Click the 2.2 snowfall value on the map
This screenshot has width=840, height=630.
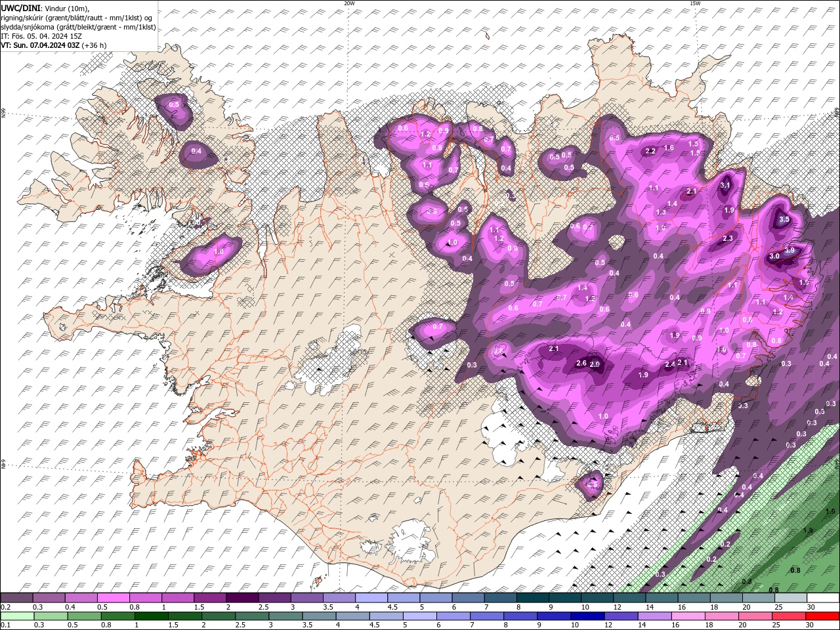[x=651, y=151]
